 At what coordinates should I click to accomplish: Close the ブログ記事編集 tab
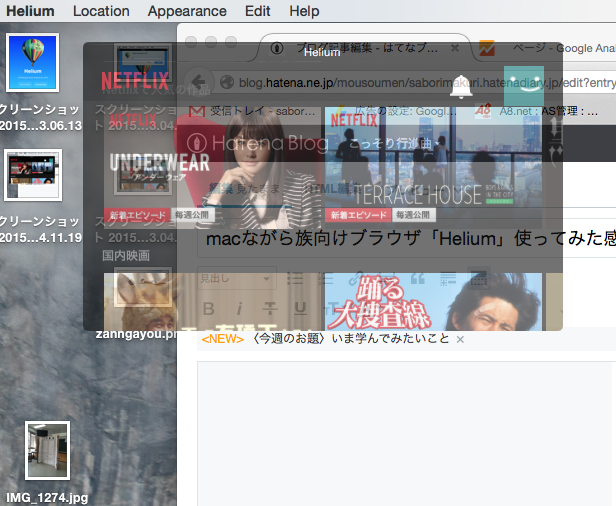455,48
